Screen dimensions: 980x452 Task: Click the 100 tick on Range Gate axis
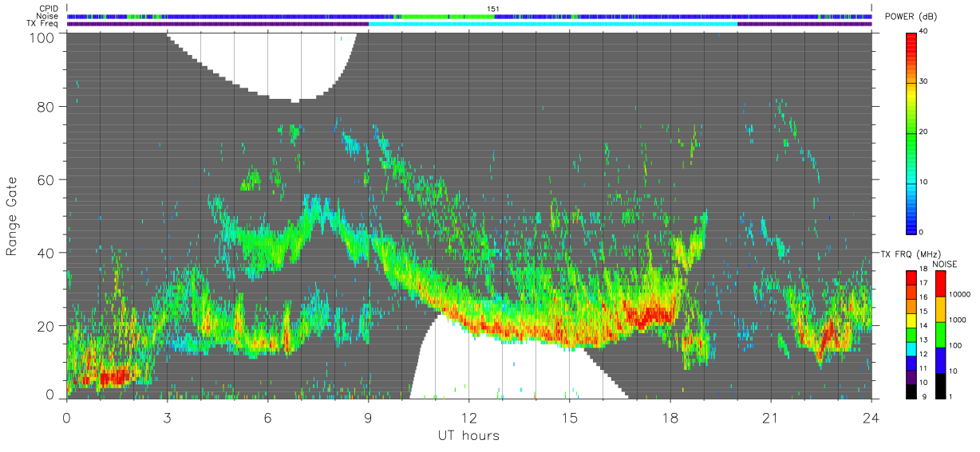tap(43, 37)
